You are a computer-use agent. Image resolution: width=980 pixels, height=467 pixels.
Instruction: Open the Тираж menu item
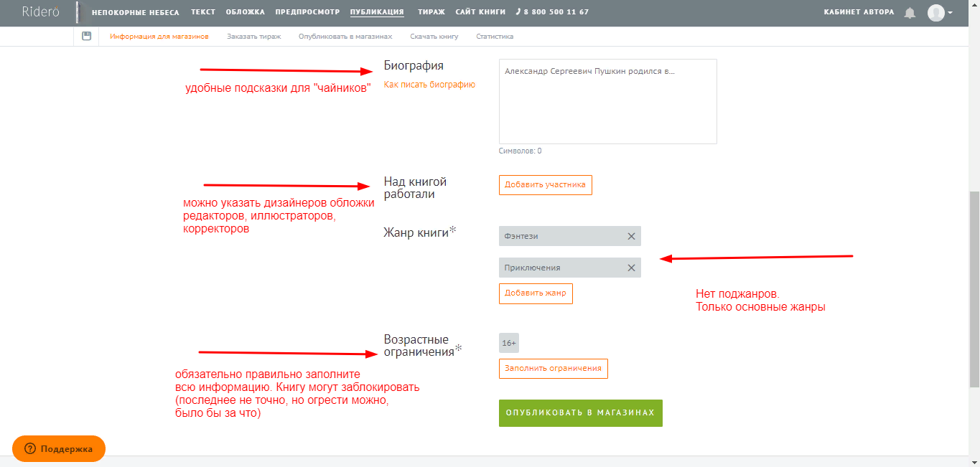(x=431, y=12)
